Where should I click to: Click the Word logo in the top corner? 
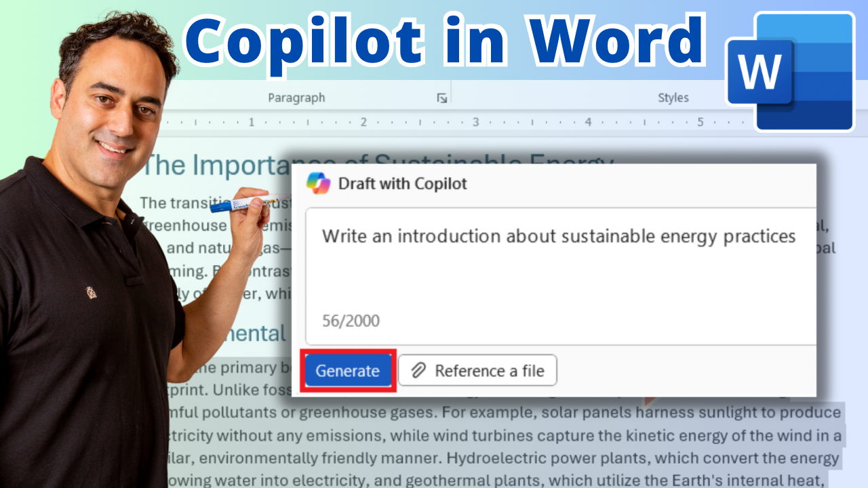click(x=791, y=71)
